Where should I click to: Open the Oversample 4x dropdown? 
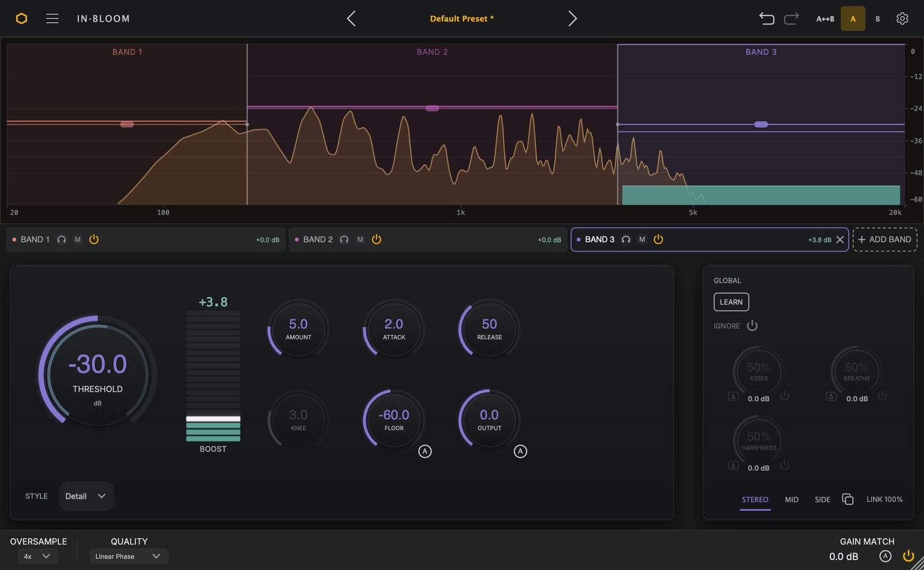(37, 556)
